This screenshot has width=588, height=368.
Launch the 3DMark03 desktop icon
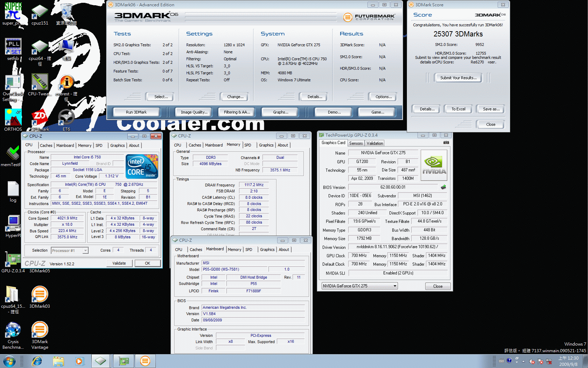(x=40, y=297)
